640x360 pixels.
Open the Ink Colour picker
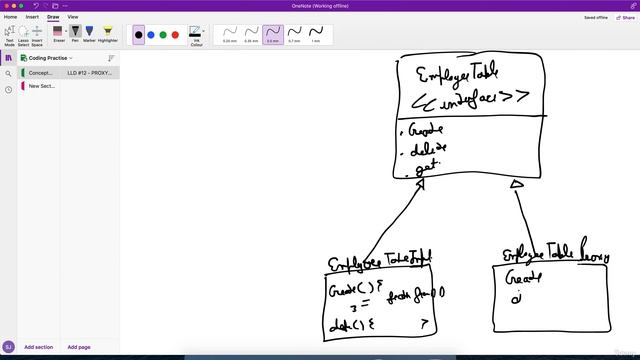click(x=196, y=36)
